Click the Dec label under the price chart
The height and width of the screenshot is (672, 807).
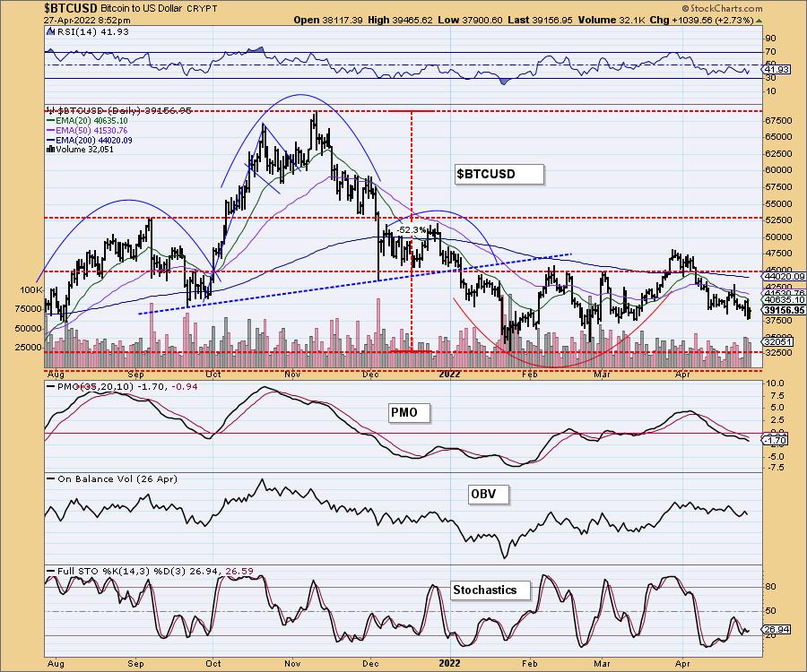pos(370,375)
